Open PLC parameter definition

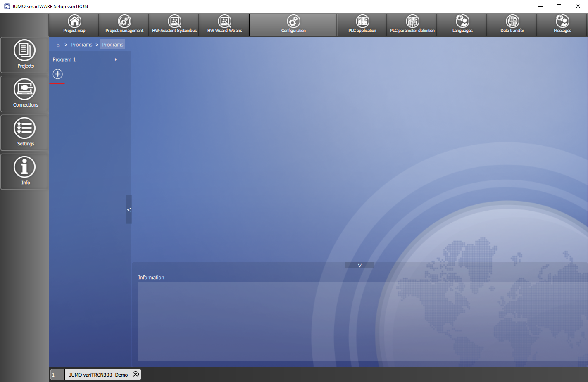coord(412,24)
